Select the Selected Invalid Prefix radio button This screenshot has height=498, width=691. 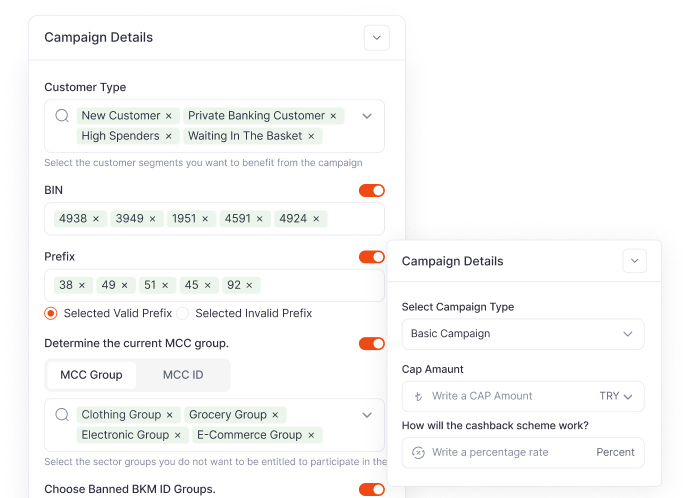pos(183,313)
